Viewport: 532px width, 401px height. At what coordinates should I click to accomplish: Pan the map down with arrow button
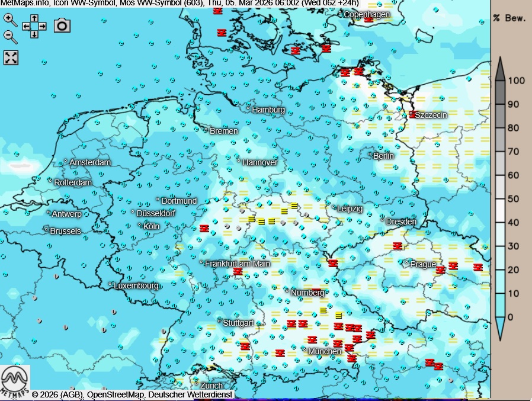34,34
